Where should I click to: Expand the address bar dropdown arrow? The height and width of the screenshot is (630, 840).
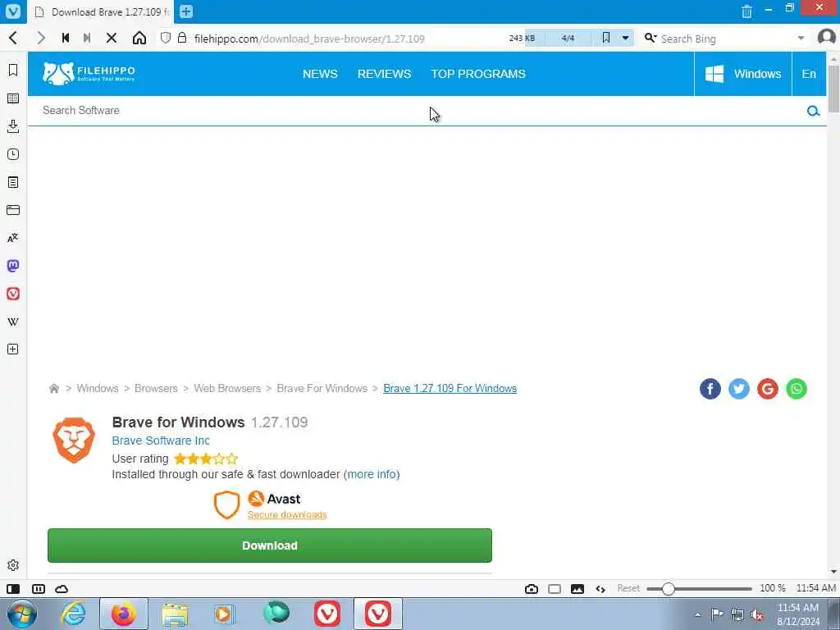click(625, 39)
